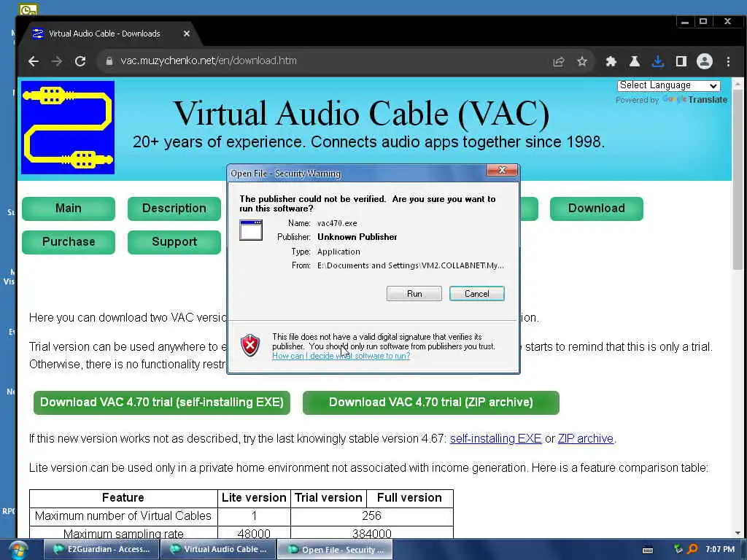Toggle the side panel icon
747x560 pixels.
(x=681, y=61)
